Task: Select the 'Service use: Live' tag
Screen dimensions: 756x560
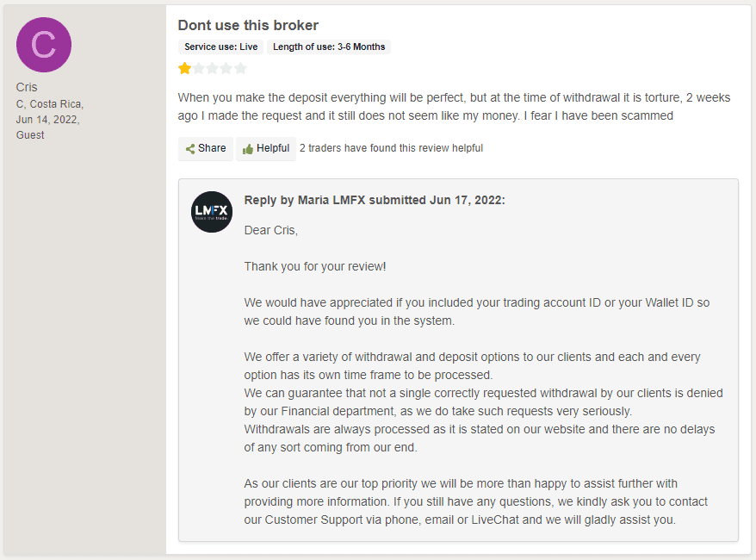Action: [221, 47]
